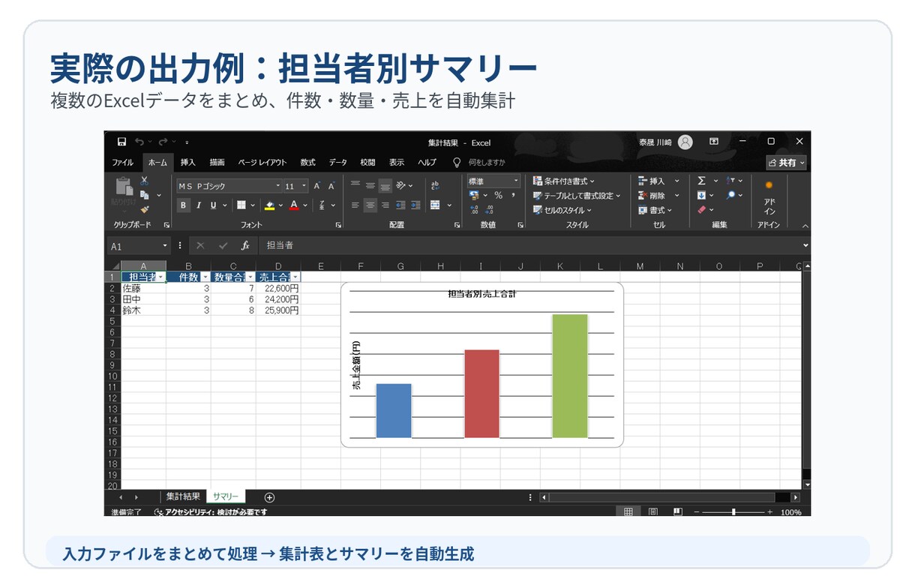The height and width of the screenshot is (588, 915).
Task: Decrease the font size
Action: pos(331,186)
